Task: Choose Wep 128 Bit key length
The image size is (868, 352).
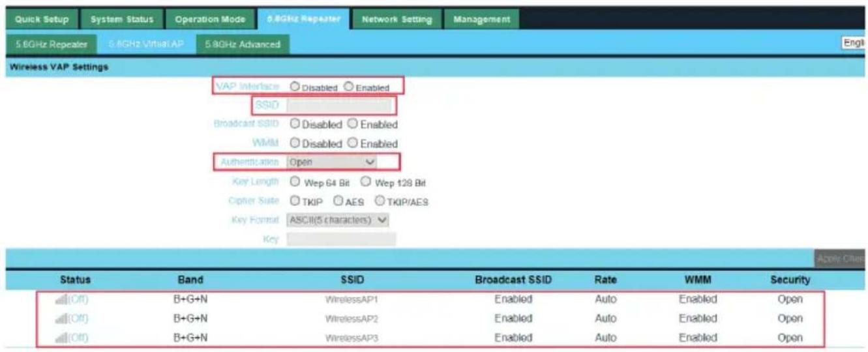Action: pos(365,183)
